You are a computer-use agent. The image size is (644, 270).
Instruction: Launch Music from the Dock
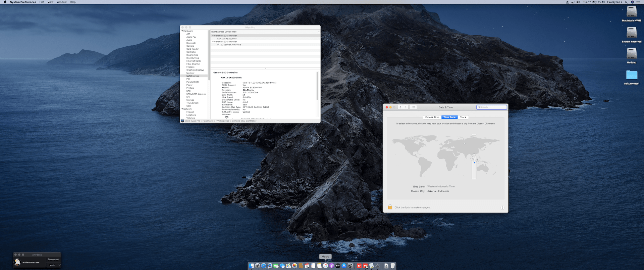[x=325, y=266]
